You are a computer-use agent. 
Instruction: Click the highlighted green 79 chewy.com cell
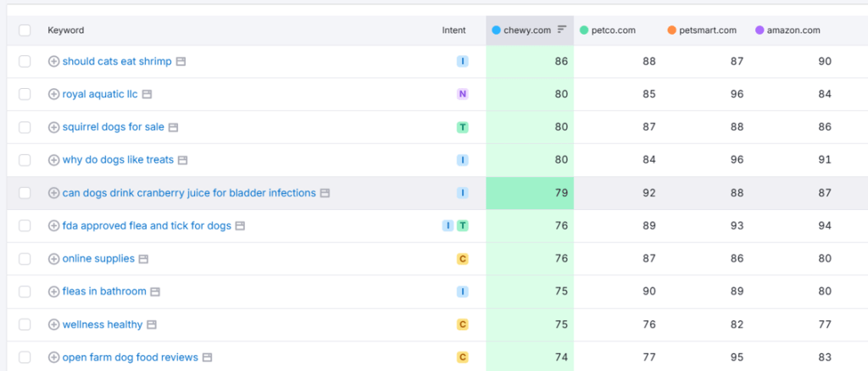(530, 193)
